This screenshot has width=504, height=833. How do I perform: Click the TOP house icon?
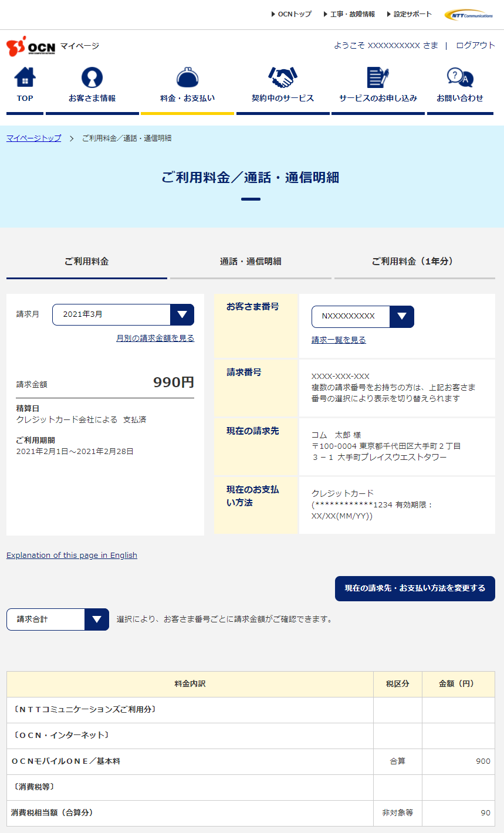click(25, 77)
